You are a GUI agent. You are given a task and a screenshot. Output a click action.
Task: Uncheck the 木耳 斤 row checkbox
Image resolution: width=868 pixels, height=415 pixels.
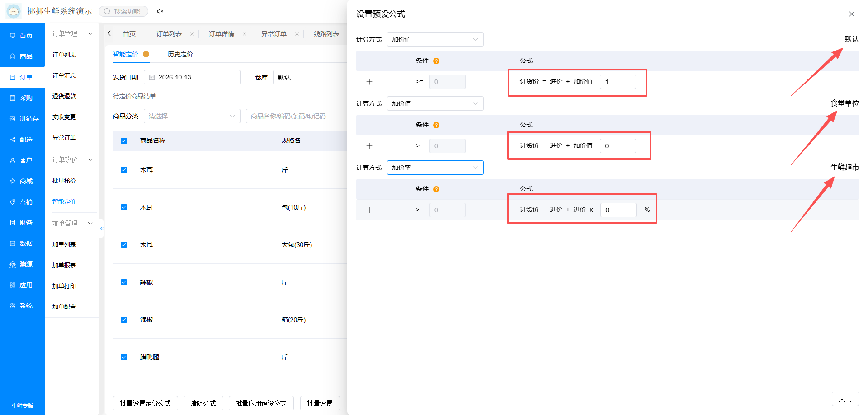(124, 170)
